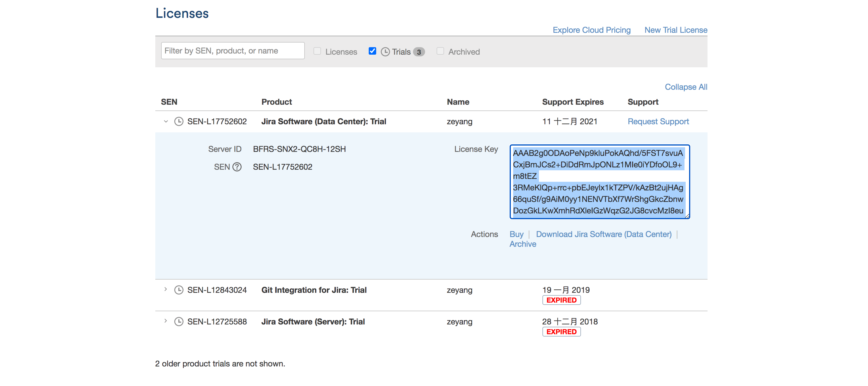
Task: Click trial clock icon for SEN-L17752602 row
Action: click(179, 121)
